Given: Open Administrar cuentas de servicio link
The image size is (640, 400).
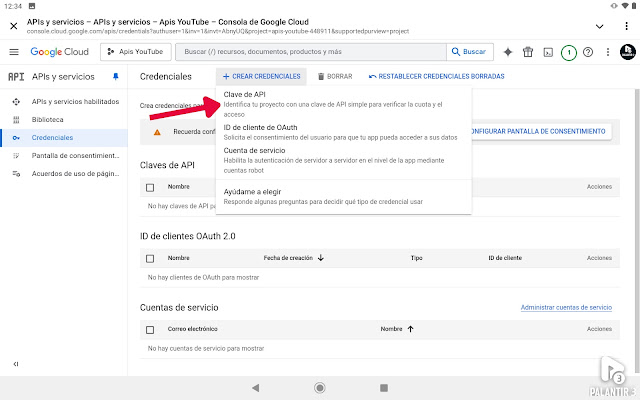Looking at the screenshot, I should click(566, 307).
